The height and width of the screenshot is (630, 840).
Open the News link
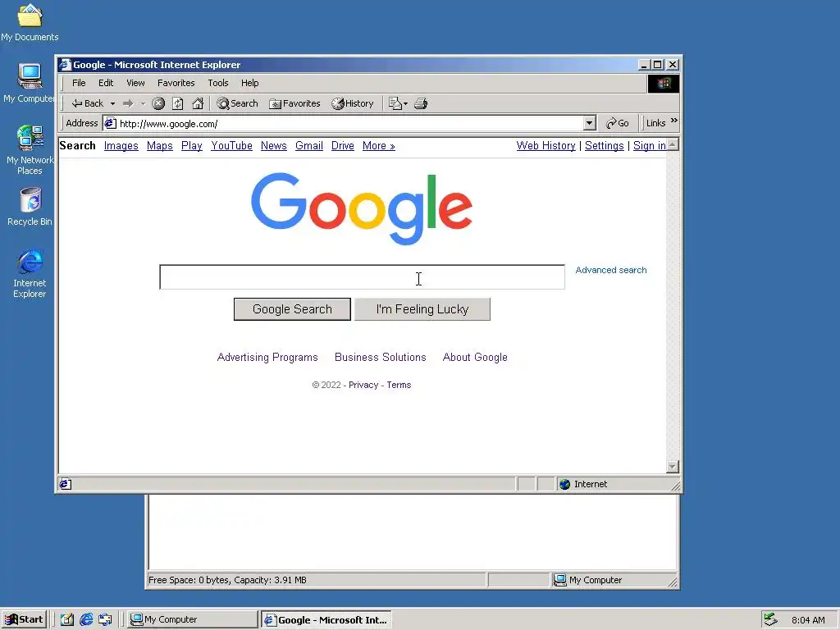tap(274, 146)
